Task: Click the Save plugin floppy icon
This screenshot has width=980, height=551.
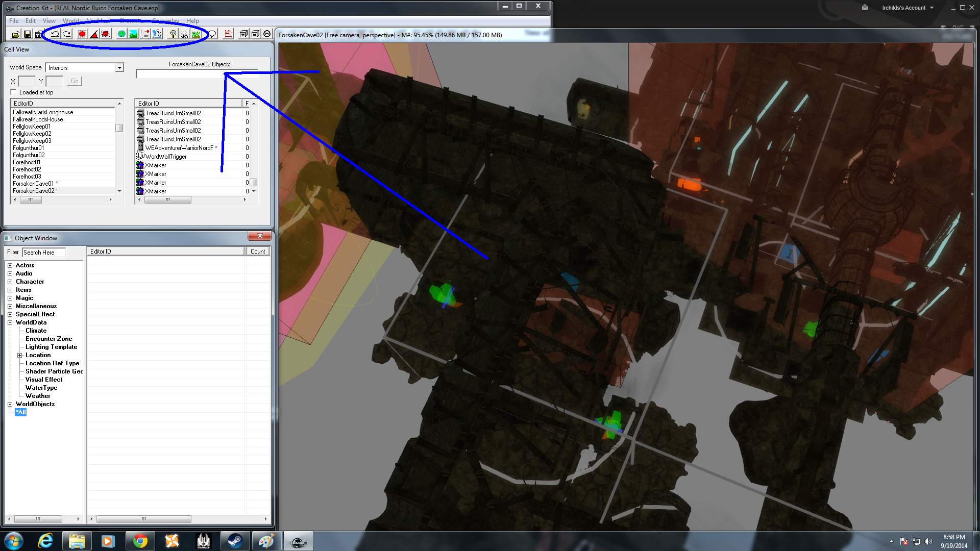Action: click(28, 34)
